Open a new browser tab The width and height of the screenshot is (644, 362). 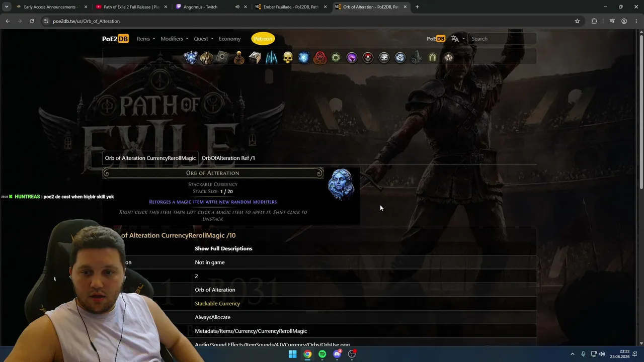(x=417, y=7)
